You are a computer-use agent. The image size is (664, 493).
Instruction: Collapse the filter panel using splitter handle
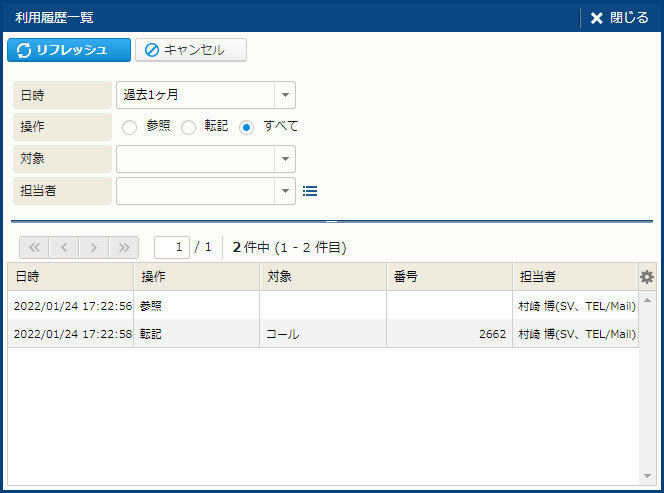[x=331, y=221]
